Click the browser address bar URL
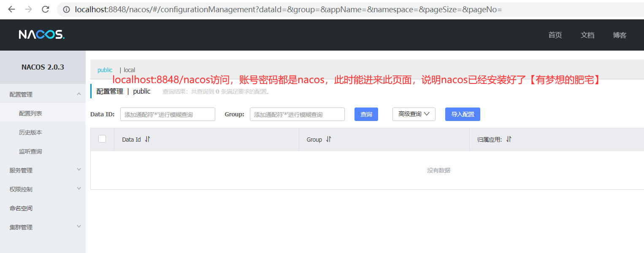The height and width of the screenshot is (253, 644). pos(288,9)
